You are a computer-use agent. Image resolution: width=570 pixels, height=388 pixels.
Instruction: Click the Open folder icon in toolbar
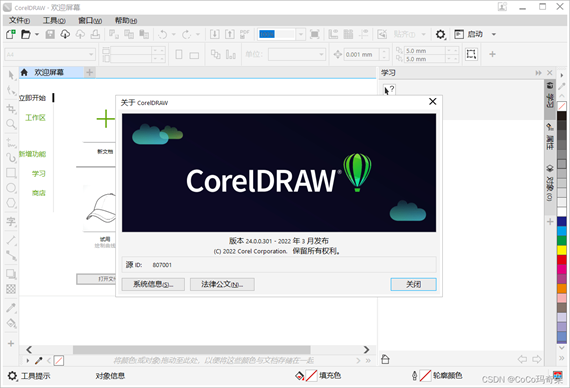tap(25, 34)
